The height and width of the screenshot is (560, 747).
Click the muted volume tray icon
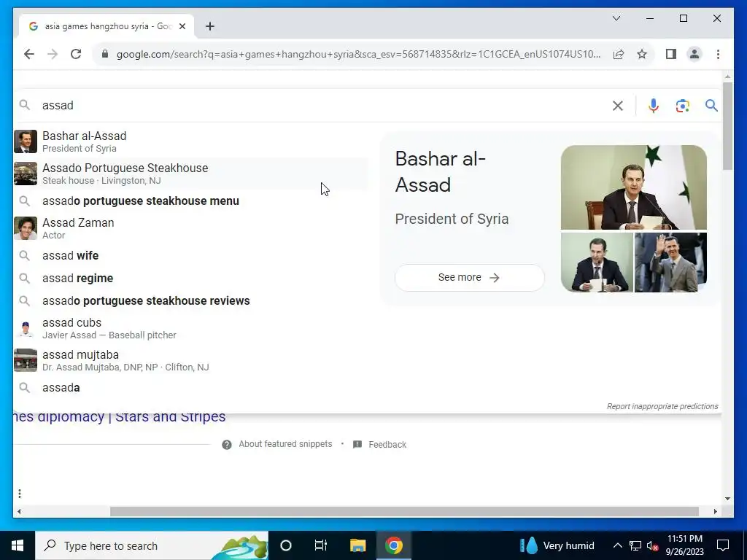coord(653,545)
